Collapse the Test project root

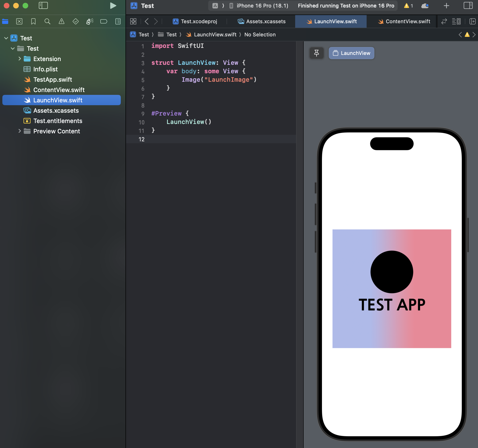click(6, 38)
